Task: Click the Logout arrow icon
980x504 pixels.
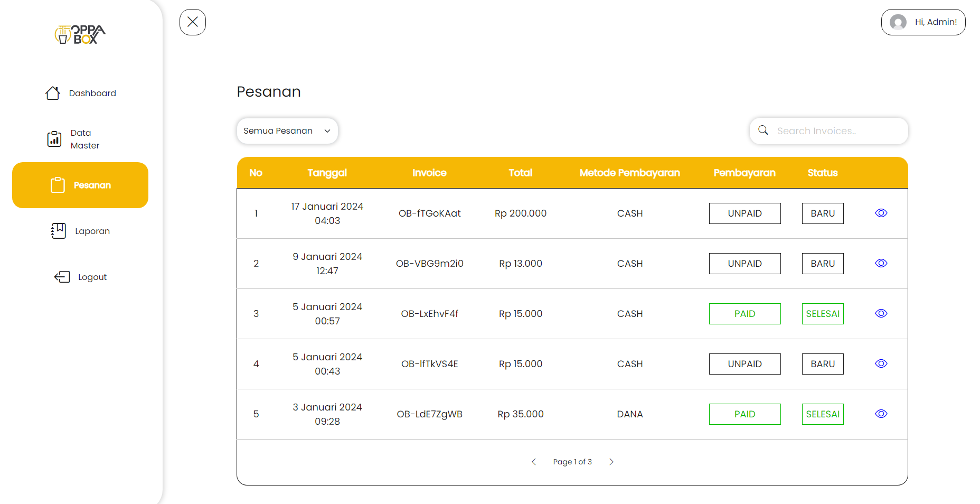Action: pyautogui.click(x=62, y=277)
